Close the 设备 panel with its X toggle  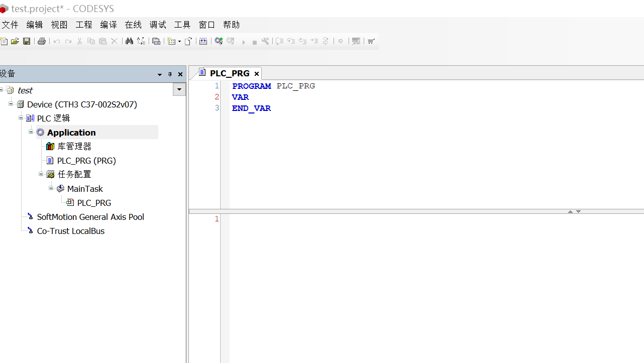tap(180, 74)
